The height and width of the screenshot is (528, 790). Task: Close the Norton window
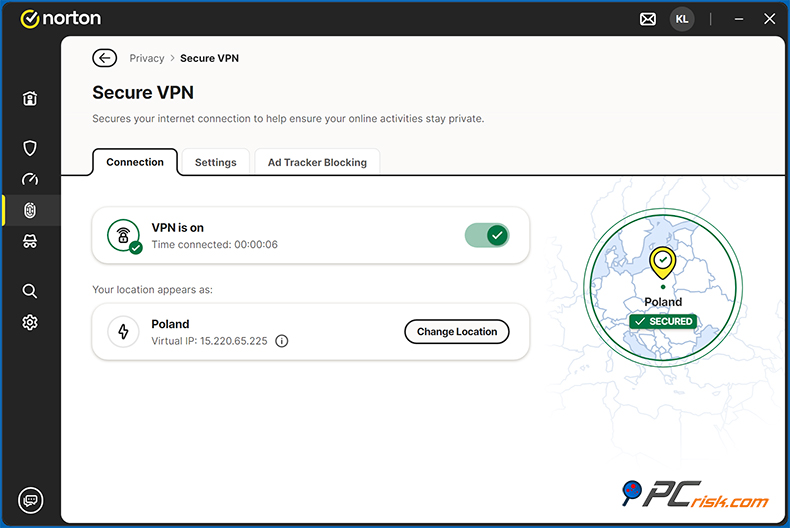(x=769, y=19)
